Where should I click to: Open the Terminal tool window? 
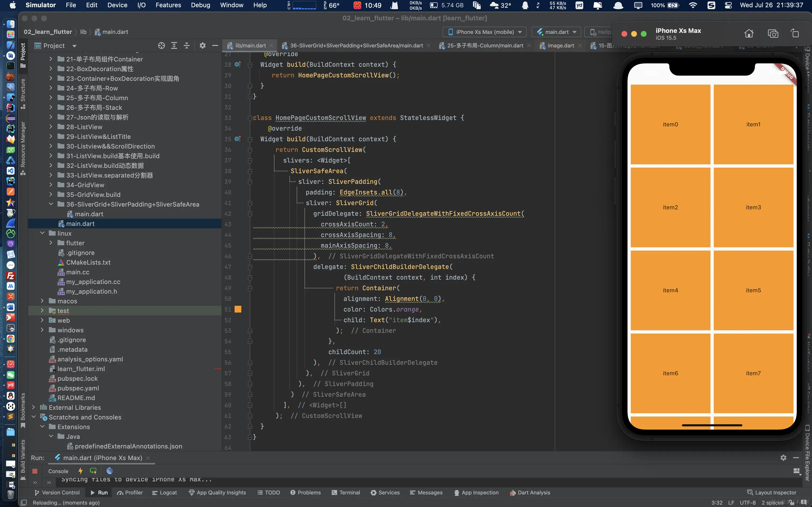pos(346,492)
